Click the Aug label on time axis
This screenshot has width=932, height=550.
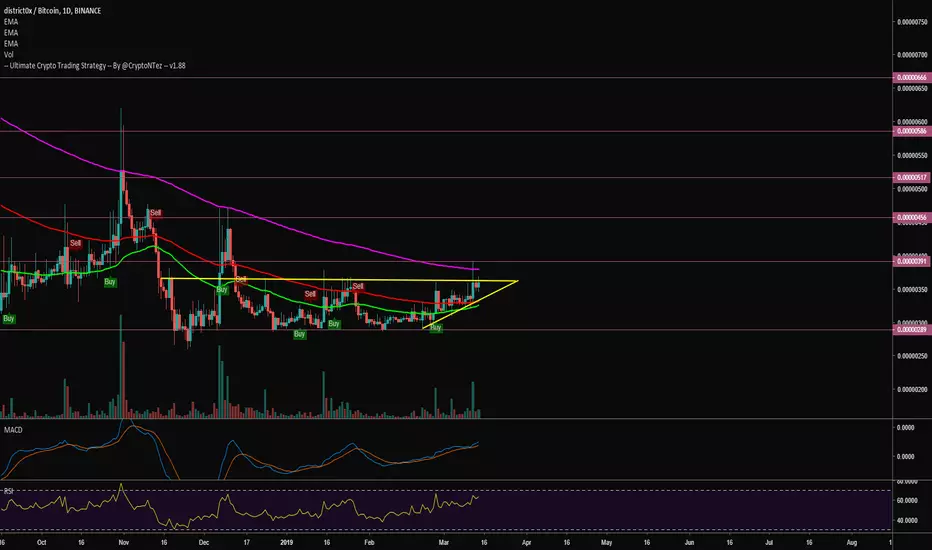[x=851, y=543]
